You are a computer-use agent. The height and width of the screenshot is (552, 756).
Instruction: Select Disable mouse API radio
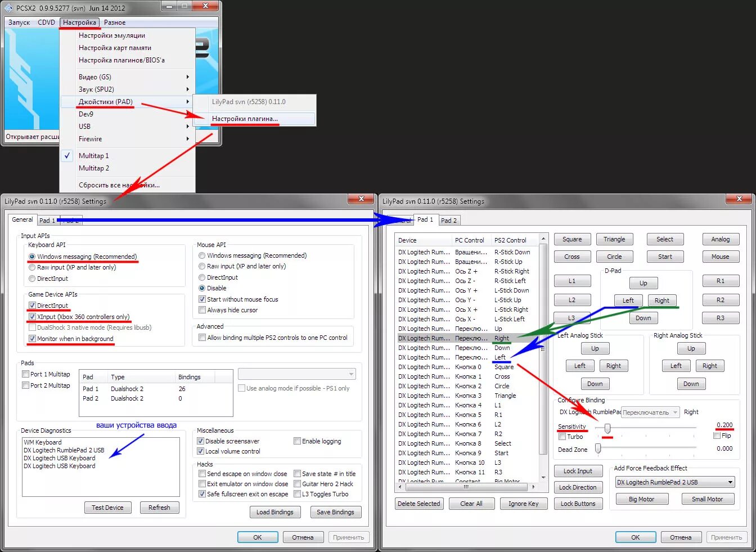coord(202,288)
